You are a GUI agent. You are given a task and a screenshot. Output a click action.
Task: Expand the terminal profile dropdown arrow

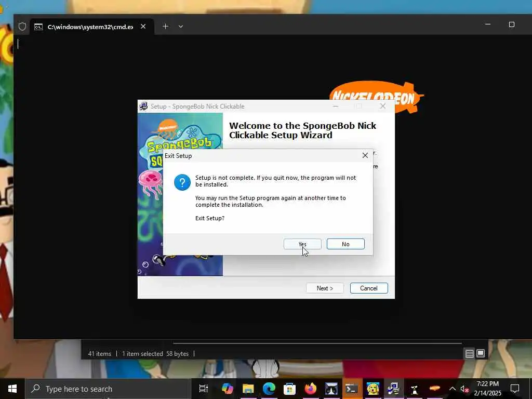(181, 26)
